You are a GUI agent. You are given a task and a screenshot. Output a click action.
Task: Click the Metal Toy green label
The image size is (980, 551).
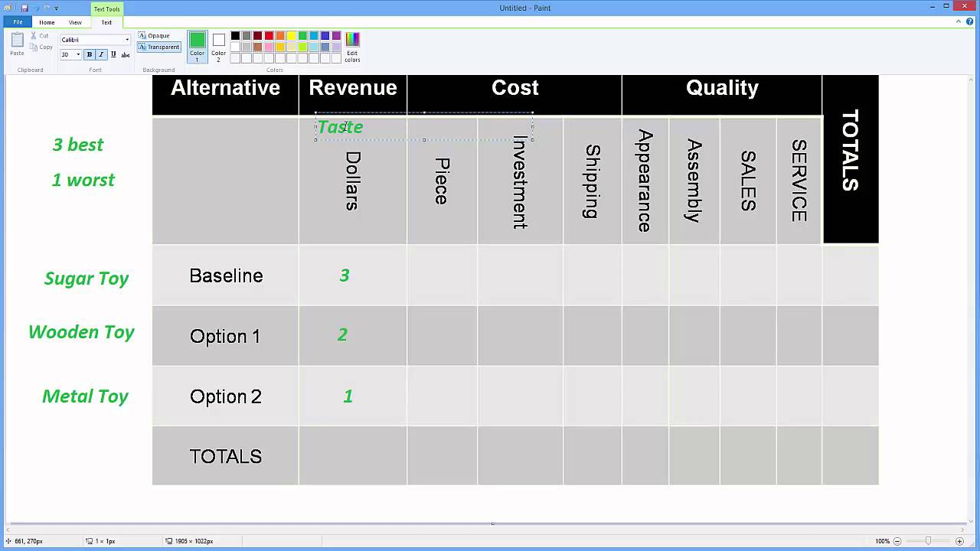(85, 396)
